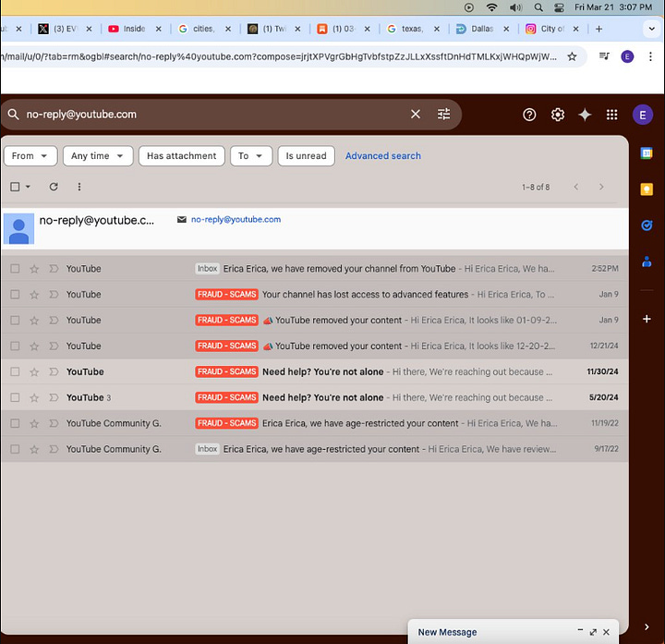Open macOS Control Center
Viewport: 665px width, 644px height.
(x=559, y=7)
